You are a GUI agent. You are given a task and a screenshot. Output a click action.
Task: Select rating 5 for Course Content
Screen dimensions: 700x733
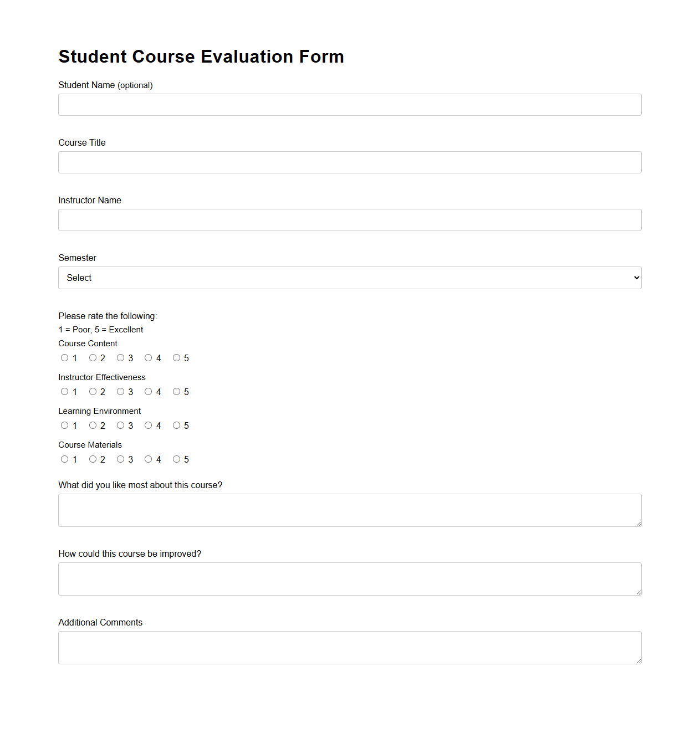tap(176, 357)
